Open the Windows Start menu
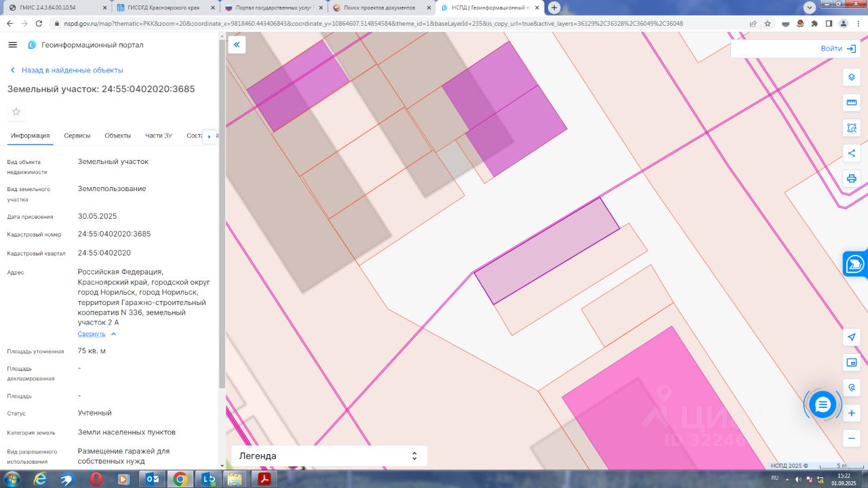Screen dimensions: 868x488 [x=12, y=479]
